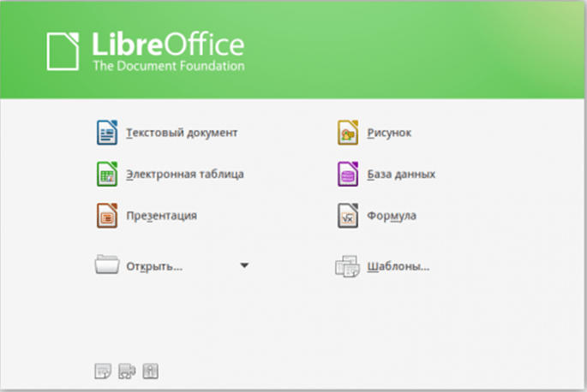
Task: Start a new 'Рисунок' via its label
Action: click(x=390, y=134)
